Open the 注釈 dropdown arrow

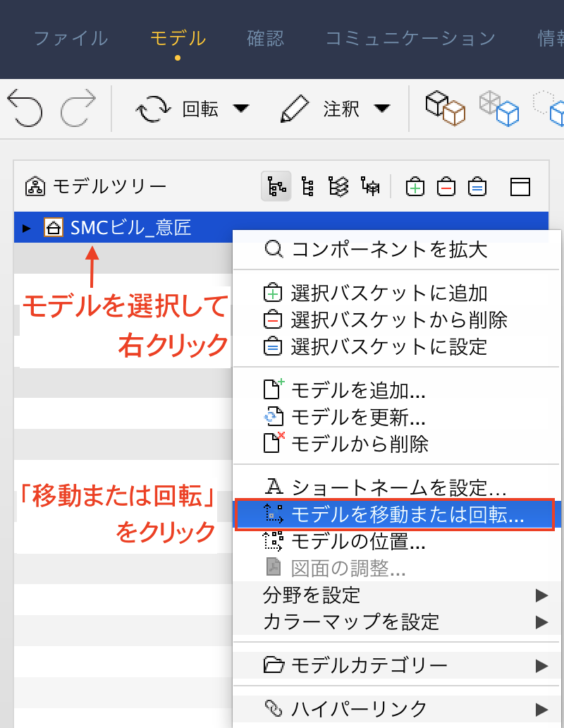tap(382, 109)
